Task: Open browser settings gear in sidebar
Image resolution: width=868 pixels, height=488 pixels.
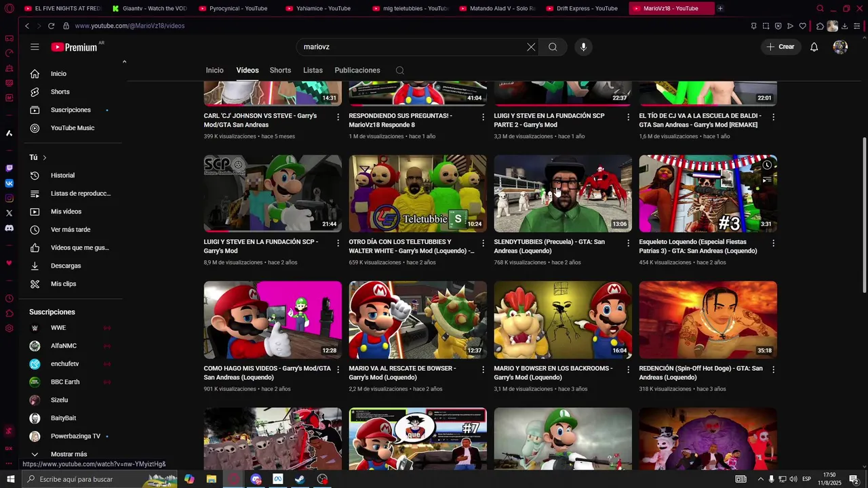Action: click(x=9, y=328)
